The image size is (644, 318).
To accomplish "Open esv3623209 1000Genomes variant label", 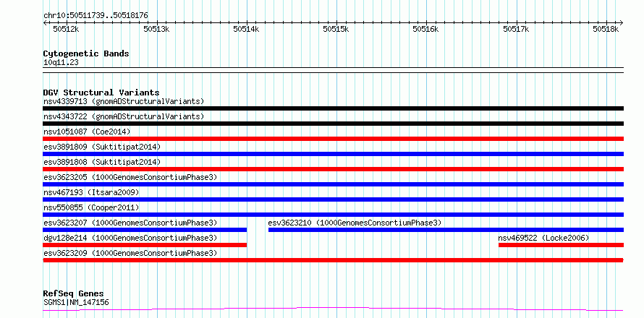I will [x=130, y=253].
